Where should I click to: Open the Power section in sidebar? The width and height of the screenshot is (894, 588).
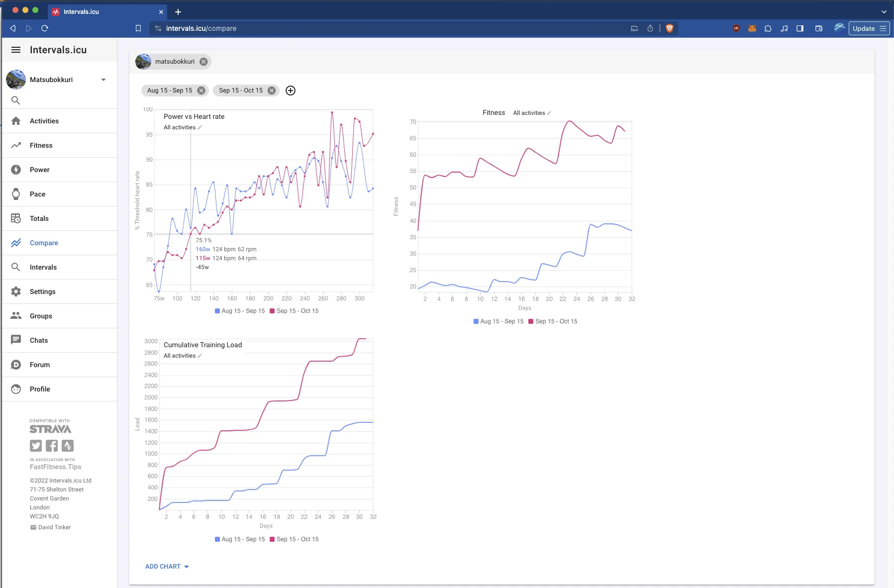[x=40, y=170]
